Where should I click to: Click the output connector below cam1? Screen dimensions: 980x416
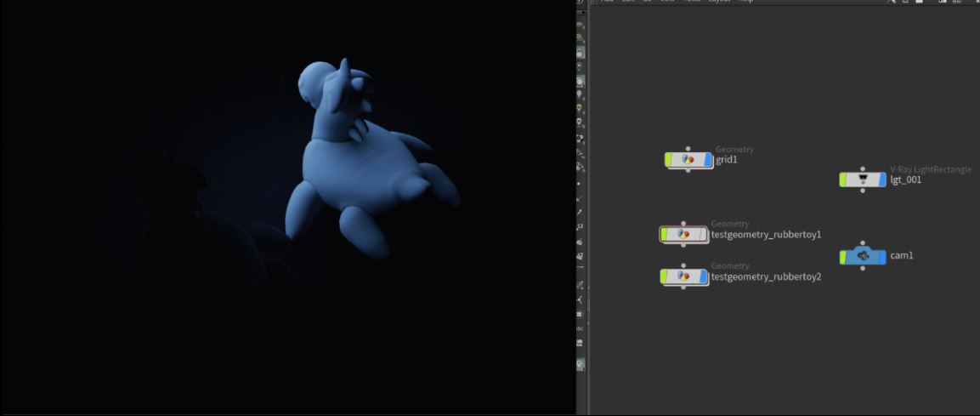[863, 268]
